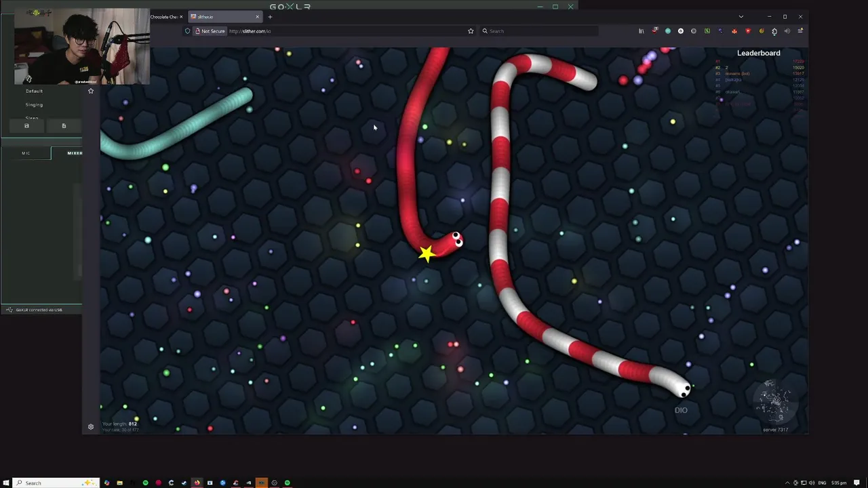868x488 pixels.
Task: Click the minimap in the game corner
Action: click(x=775, y=403)
